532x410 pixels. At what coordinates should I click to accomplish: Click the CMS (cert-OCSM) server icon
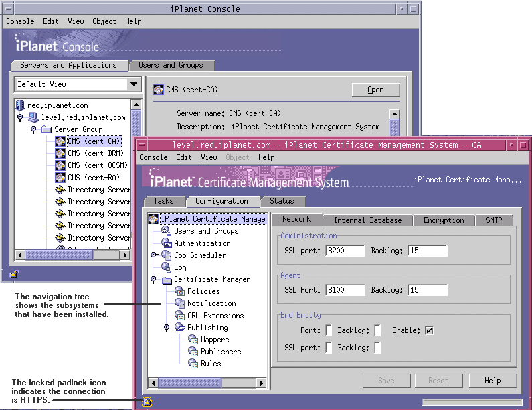(x=60, y=165)
